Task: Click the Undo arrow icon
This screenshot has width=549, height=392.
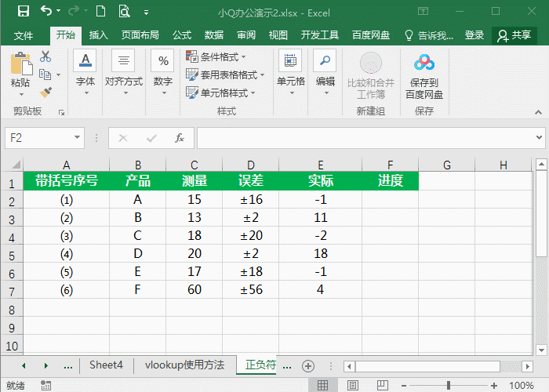Action: [x=46, y=11]
